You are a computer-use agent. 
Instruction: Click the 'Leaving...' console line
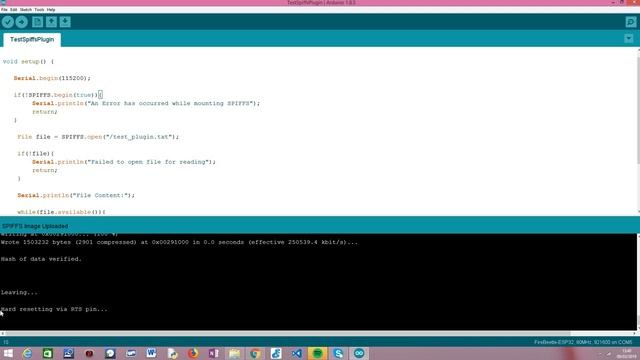pyautogui.click(x=19, y=292)
